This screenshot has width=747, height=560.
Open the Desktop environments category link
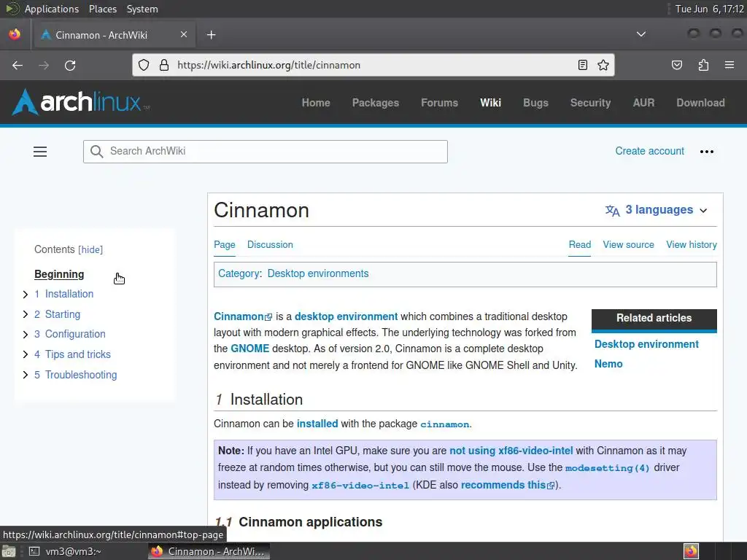(x=318, y=274)
